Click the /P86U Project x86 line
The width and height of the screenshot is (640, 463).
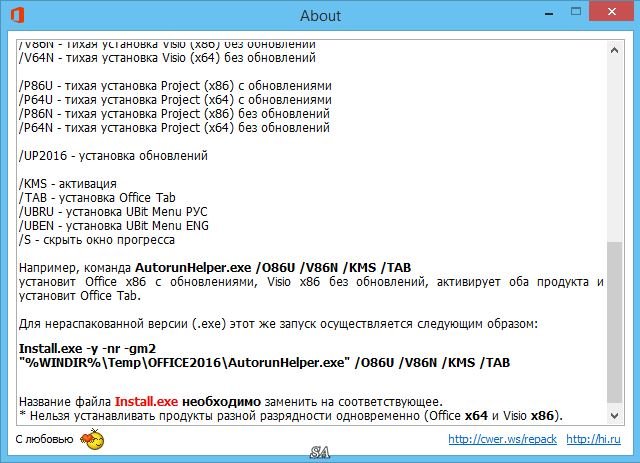(x=175, y=86)
